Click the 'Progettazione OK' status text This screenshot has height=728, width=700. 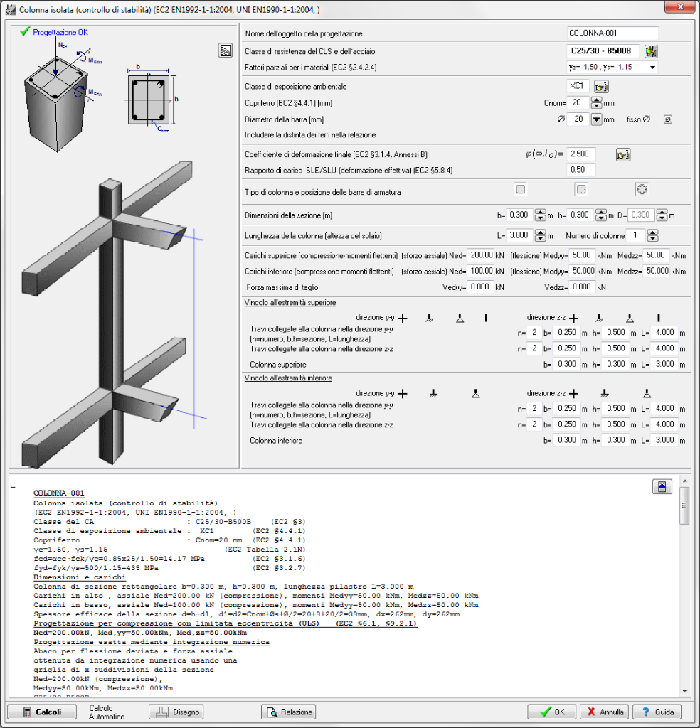[x=60, y=32]
